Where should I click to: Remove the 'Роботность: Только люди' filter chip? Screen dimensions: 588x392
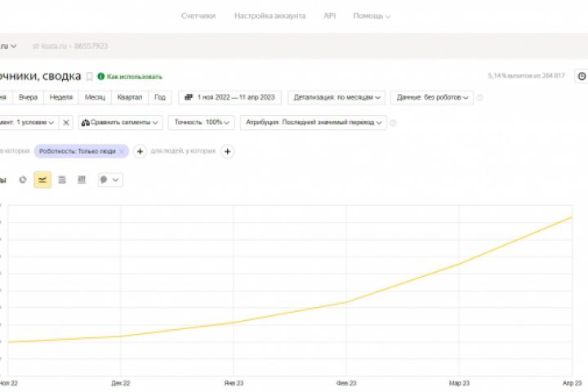pos(122,151)
